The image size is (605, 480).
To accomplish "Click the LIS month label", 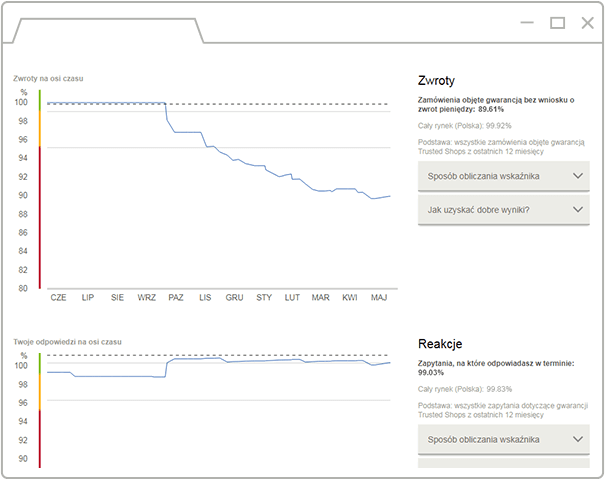I will (x=205, y=297).
